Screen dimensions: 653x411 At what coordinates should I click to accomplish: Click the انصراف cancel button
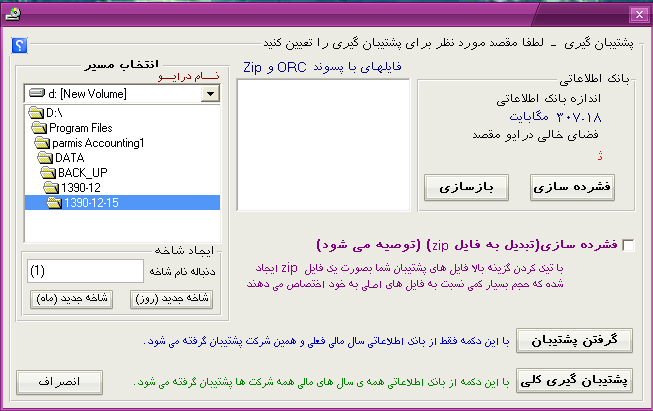pos(60,382)
